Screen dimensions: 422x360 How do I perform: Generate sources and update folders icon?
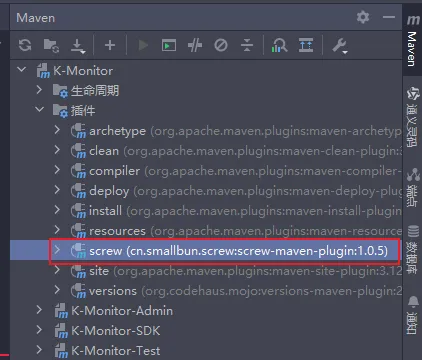click(x=51, y=45)
